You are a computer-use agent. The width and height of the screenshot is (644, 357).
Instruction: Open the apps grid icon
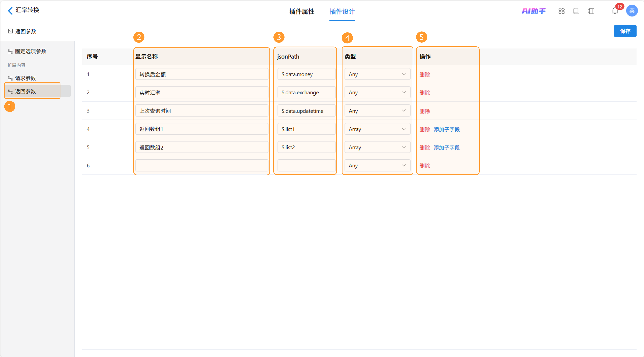point(561,11)
